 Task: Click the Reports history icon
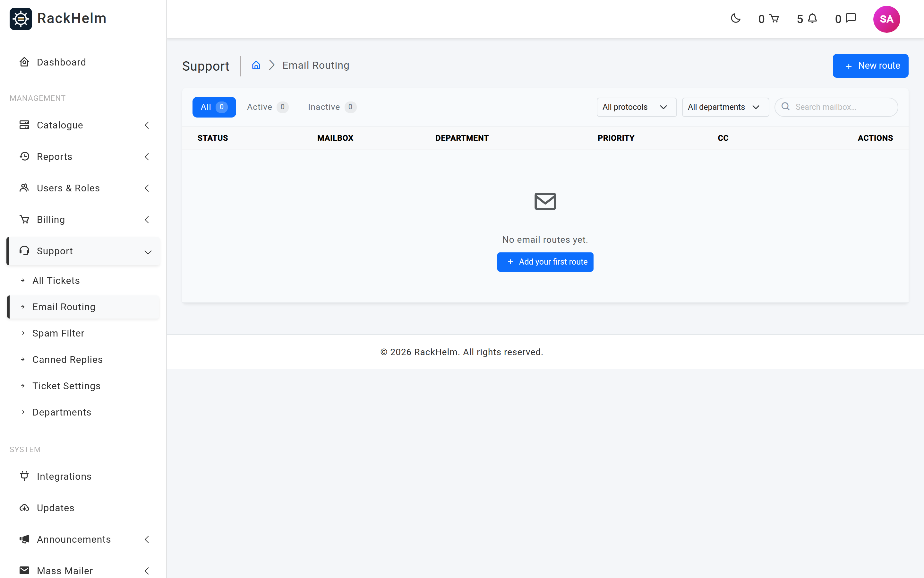point(24,156)
